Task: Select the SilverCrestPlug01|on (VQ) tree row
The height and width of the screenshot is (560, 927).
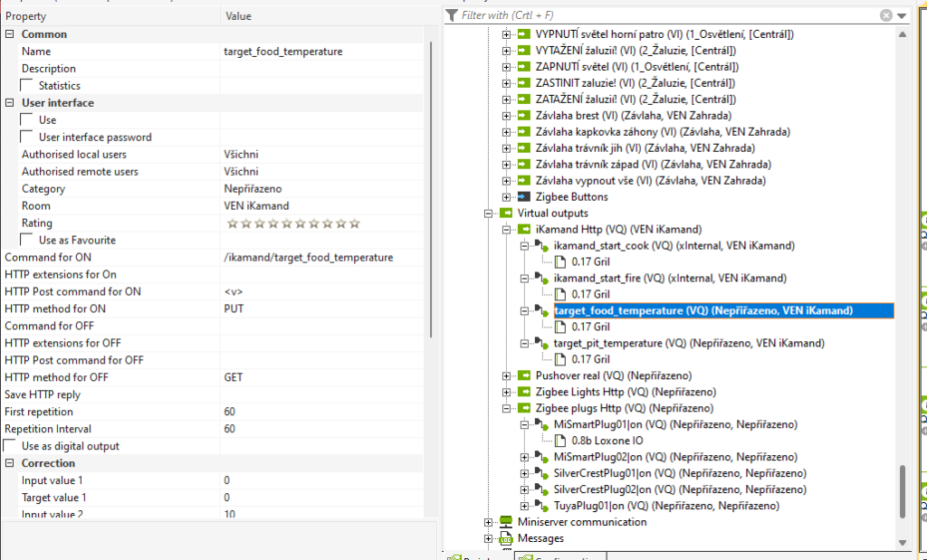Action: point(680,473)
